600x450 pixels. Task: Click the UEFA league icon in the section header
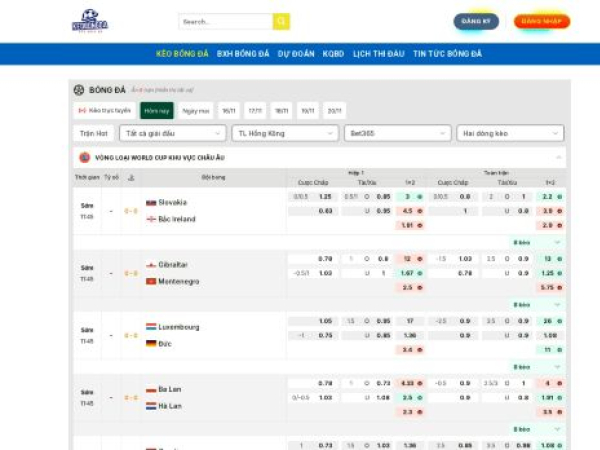(x=85, y=158)
